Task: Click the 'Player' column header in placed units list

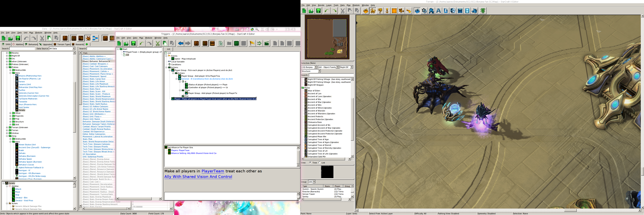Action: (x=338, y=186)
